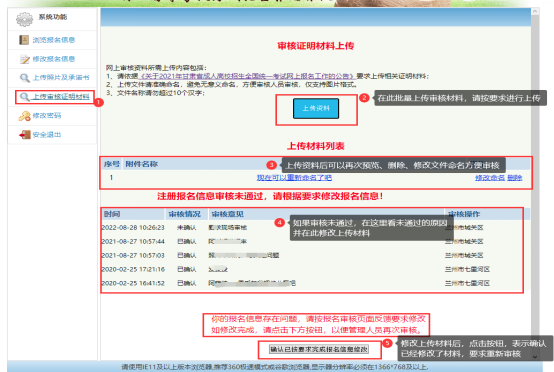This screenshot has width=554, height=372.
Task: Click the pencil icon for 修改报名信息
Action: click(25, 59)
